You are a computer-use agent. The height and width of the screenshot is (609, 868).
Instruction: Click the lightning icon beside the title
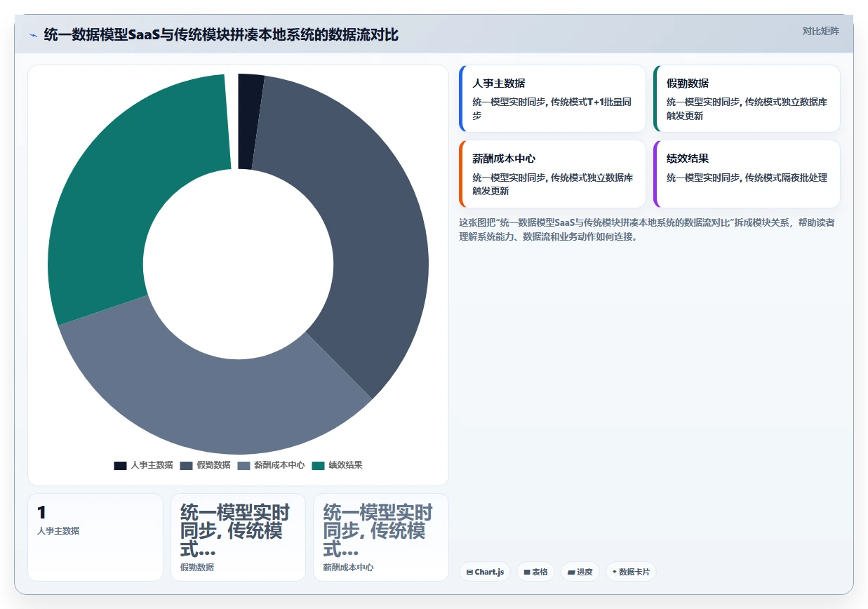click(x=33, y=34)
